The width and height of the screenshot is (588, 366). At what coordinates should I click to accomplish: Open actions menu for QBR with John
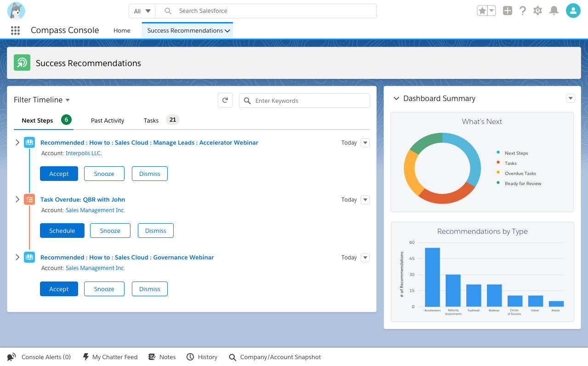pyautogui.click(x=365, y=200)
